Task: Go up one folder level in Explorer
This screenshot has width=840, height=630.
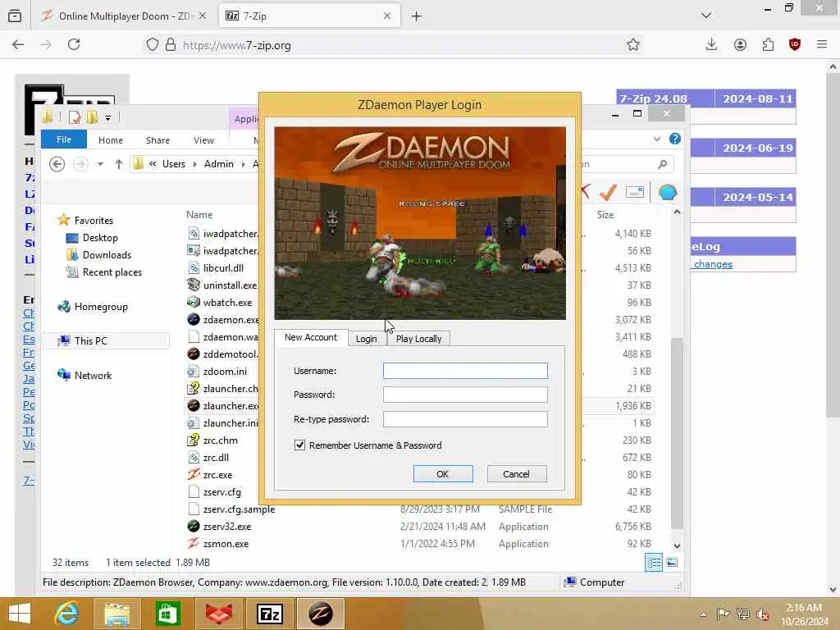Action: pos(118,164)
